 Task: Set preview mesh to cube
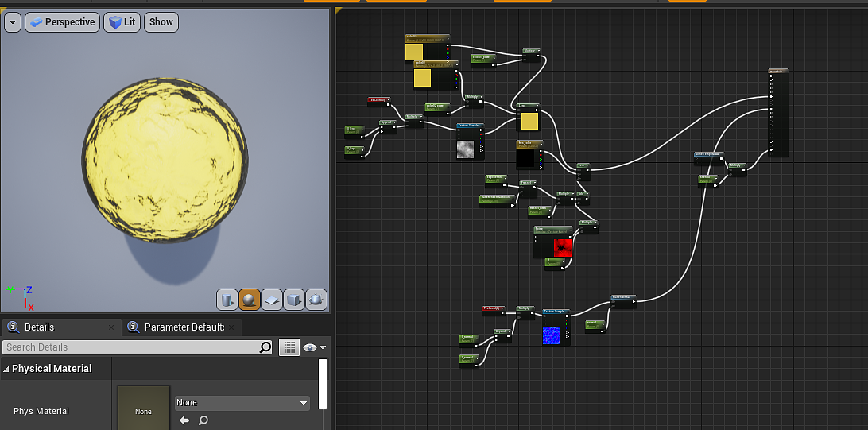coord(294,300)
